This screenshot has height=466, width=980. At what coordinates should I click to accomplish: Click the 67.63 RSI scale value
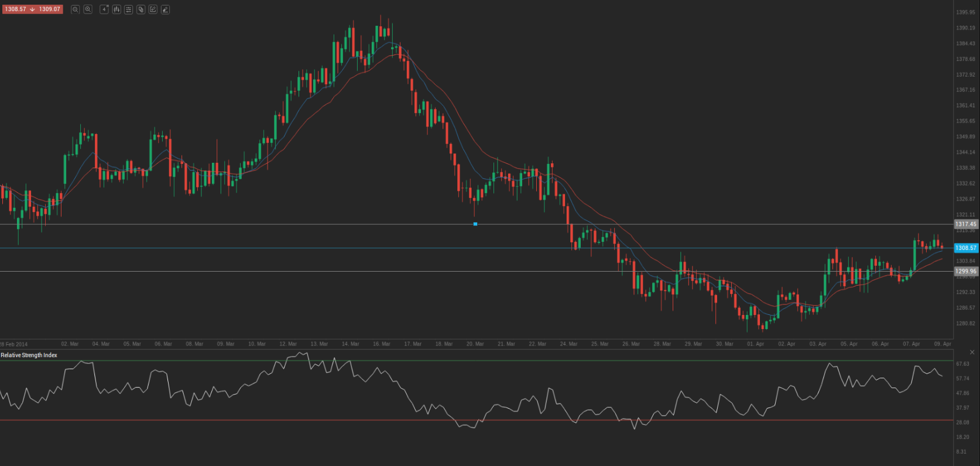coord(962,364)
